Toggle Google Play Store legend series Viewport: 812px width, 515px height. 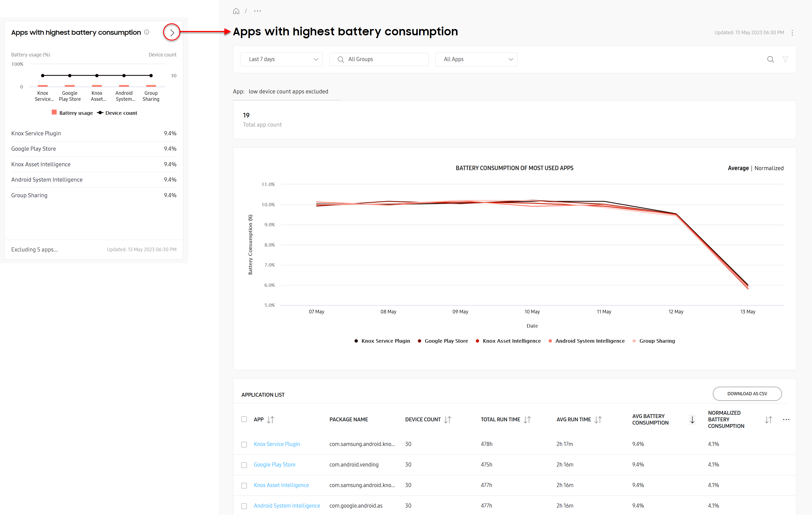[443, 341]
